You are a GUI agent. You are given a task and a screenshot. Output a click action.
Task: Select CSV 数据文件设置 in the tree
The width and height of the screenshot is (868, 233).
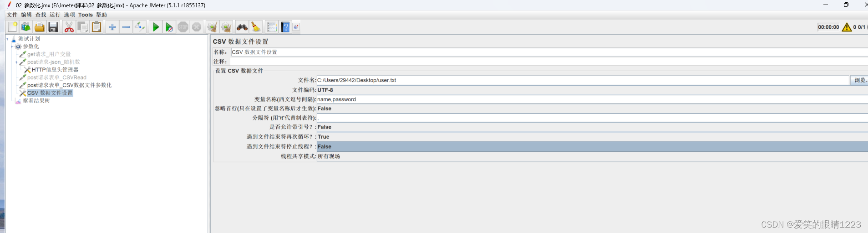point(50,93)
